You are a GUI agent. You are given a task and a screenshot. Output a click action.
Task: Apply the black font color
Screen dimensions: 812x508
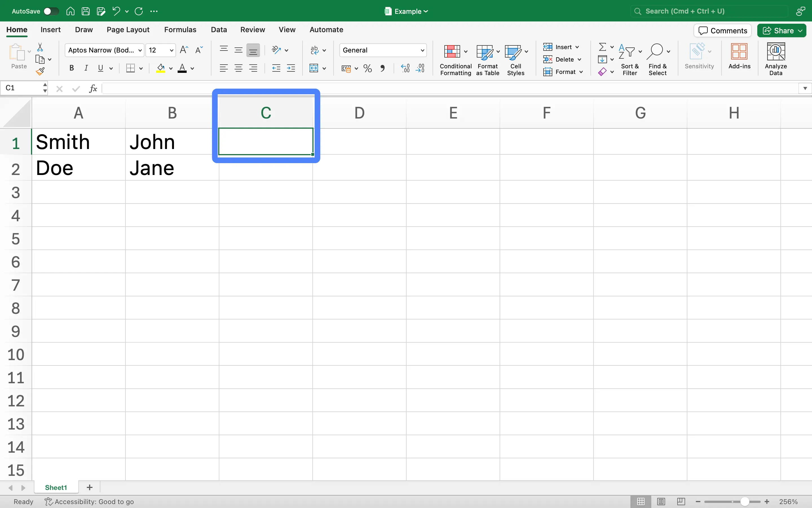tap(182, 69)
